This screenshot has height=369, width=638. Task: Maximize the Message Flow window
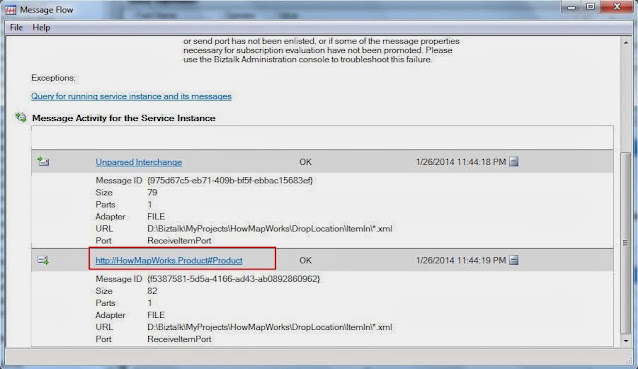[x=590, y=7]
